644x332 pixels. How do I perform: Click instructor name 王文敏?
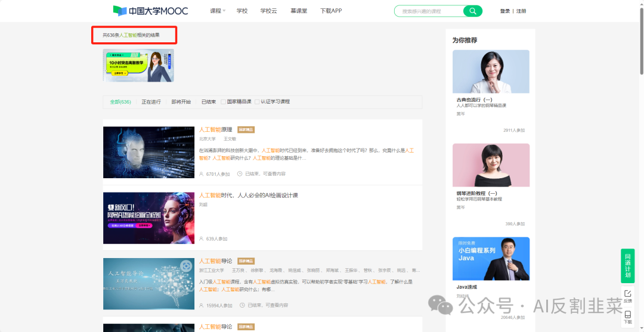pos(230,139)
